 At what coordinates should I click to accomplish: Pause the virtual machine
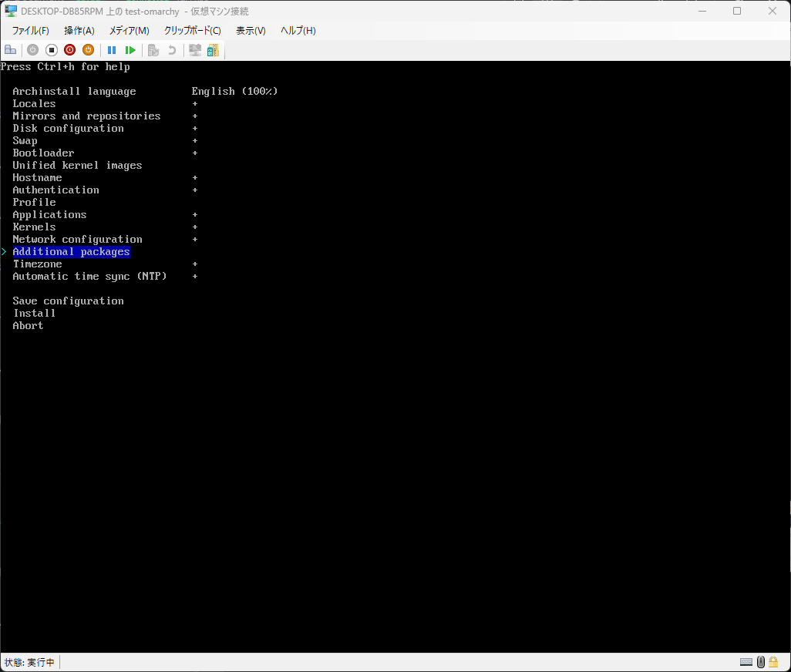point(112,50)
